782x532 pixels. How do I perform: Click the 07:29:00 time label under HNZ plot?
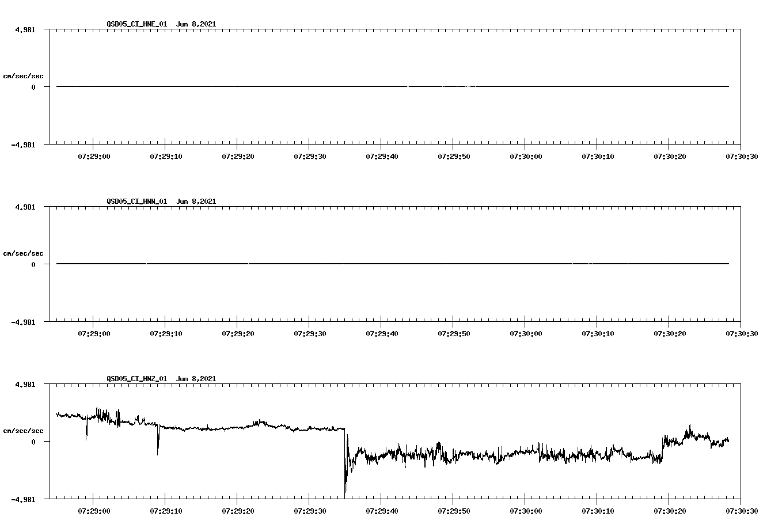(x=94, y=511)
